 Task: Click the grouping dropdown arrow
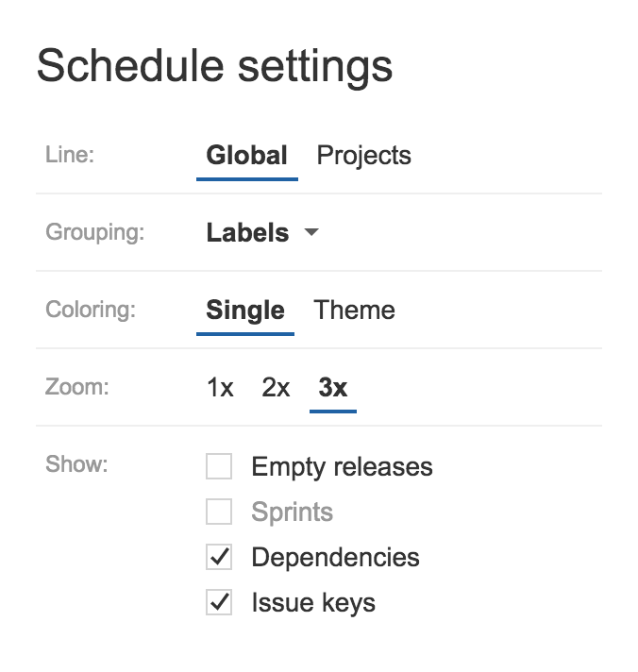pos(311,232)
